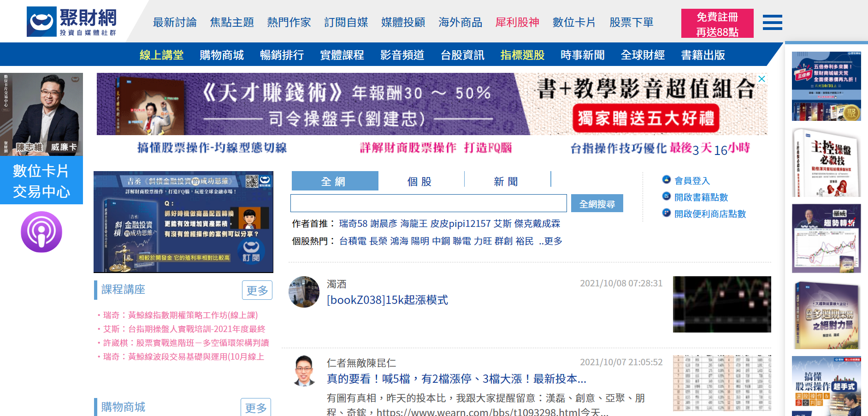868x416 pixels.
Task: Open 實體課程 in blue menu bar
Action: 342,55
